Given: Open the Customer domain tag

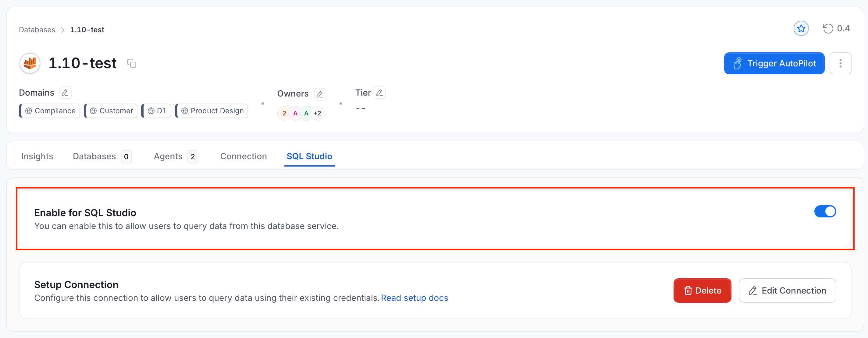Looking at the screenshot, I should 111,111.
